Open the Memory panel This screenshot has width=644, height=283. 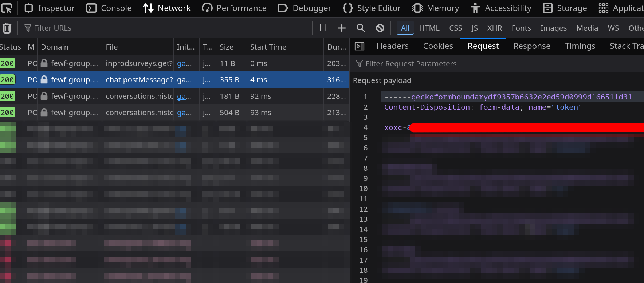435,8
